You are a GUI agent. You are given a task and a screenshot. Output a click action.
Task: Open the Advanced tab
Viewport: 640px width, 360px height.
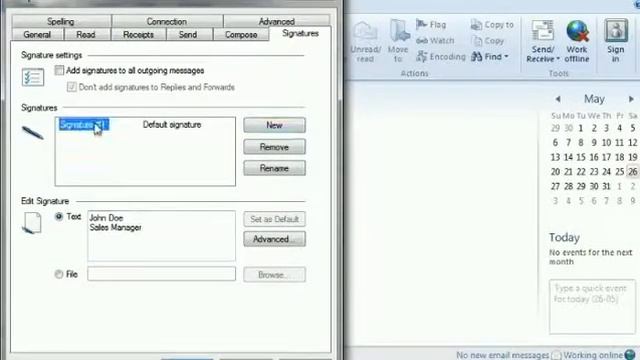[276, 21]
